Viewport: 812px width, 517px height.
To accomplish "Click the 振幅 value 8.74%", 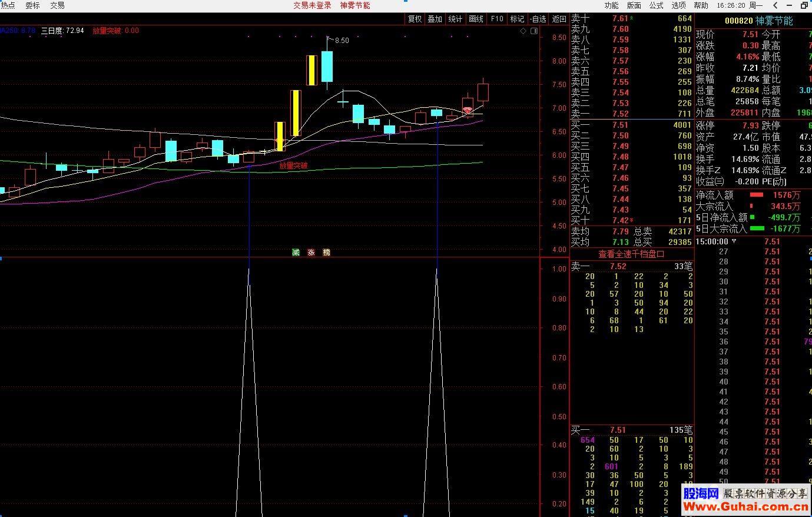I will click(x=747, y=79).
